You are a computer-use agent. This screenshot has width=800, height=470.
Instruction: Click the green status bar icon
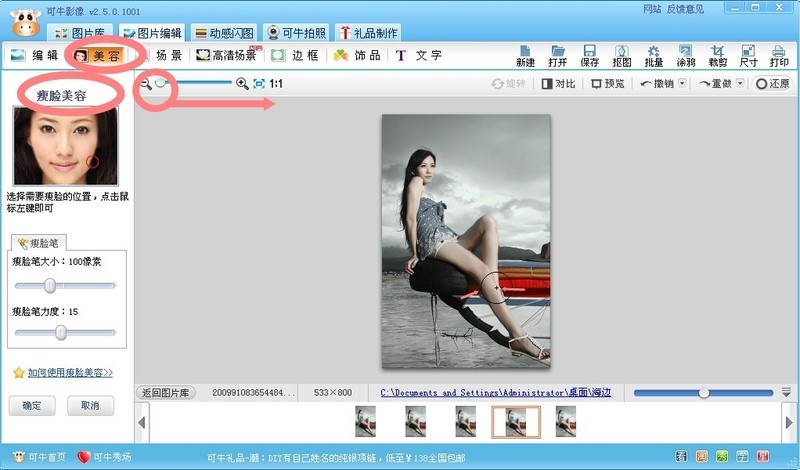click(721, 456)
